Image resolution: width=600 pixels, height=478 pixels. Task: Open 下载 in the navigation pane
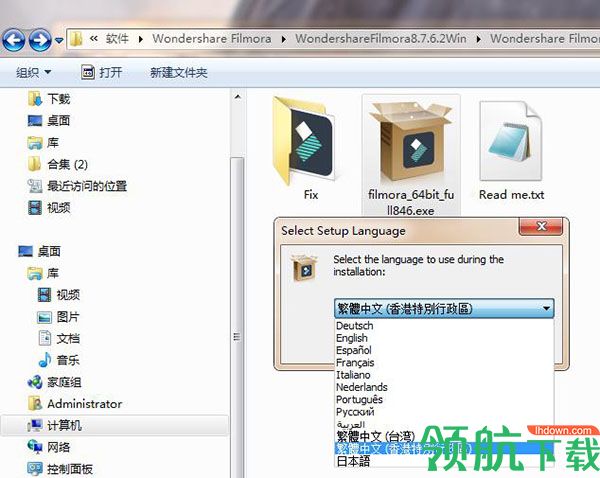pos(49,99)
